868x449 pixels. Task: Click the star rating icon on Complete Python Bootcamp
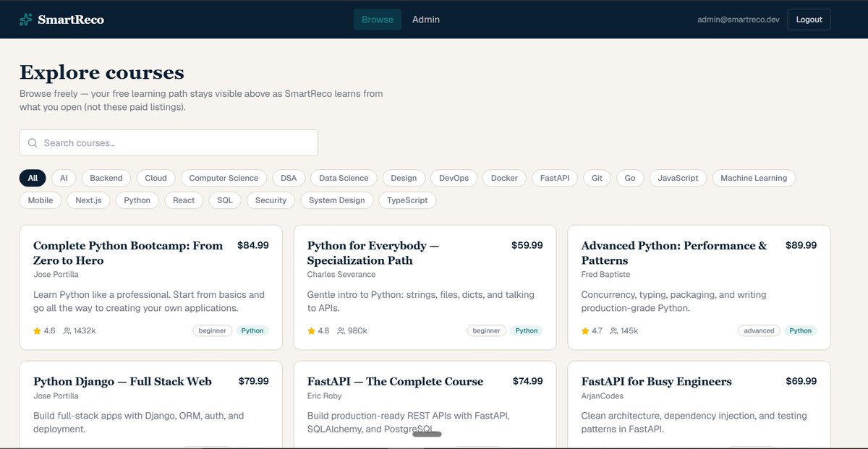pyautogui.click(x=37, y=331)
